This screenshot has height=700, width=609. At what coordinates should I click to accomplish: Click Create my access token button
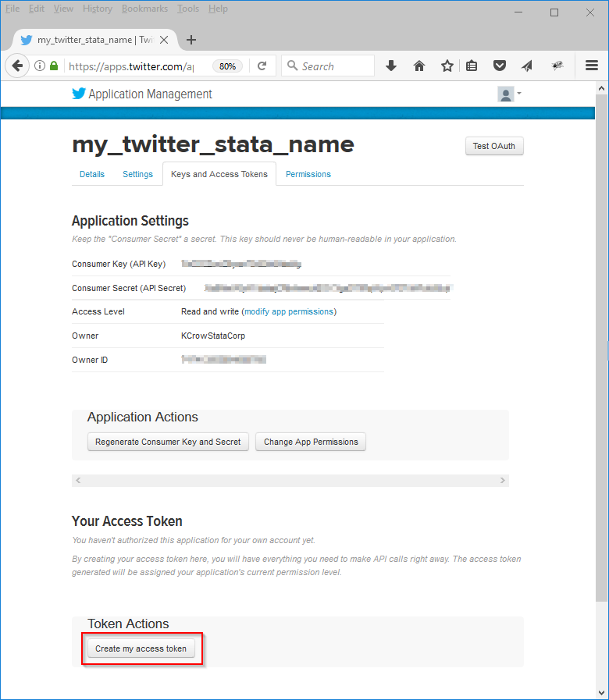pyautogui.click(x=141, y=648)
